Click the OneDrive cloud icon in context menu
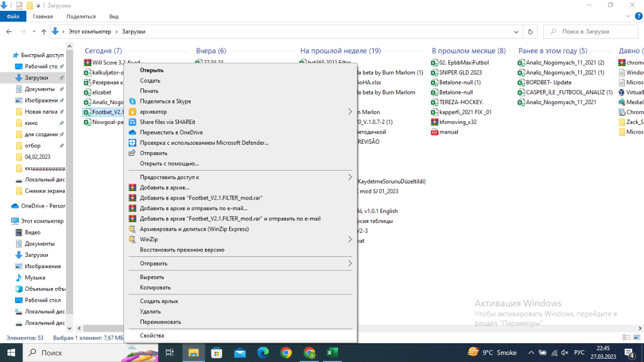644x362 pixels. [x=133, y=132]
